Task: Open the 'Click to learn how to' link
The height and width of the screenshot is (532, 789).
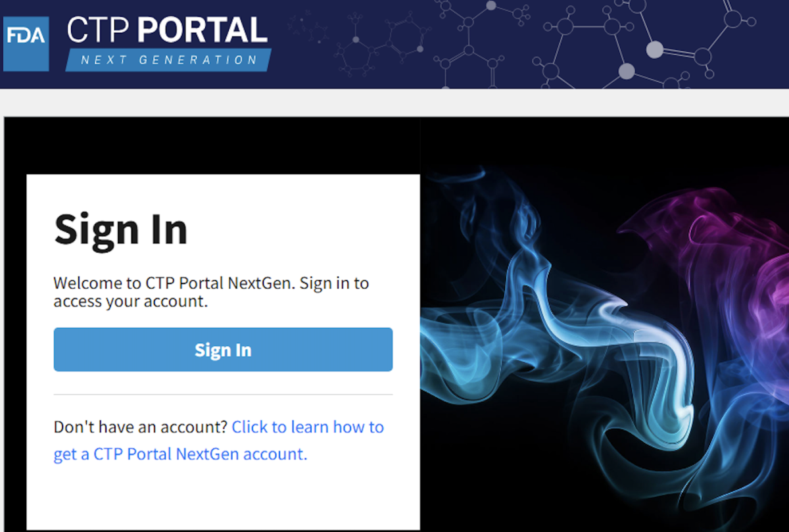Action: click(308, 427)
